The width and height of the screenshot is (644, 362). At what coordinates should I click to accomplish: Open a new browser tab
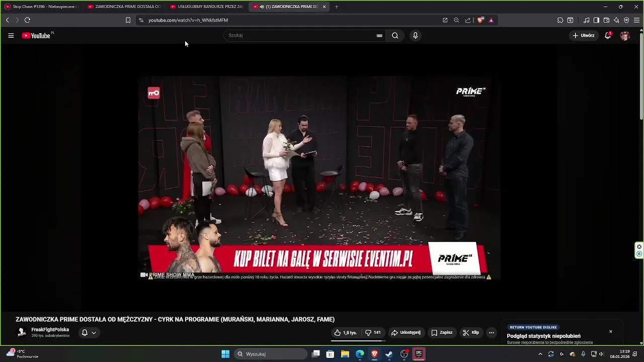pos(337,7)
